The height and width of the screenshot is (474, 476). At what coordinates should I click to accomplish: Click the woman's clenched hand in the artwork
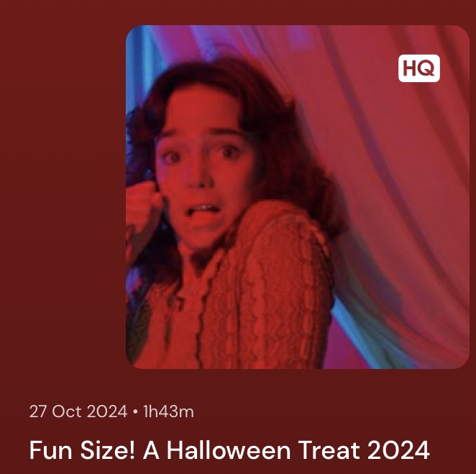pos(142,205)
